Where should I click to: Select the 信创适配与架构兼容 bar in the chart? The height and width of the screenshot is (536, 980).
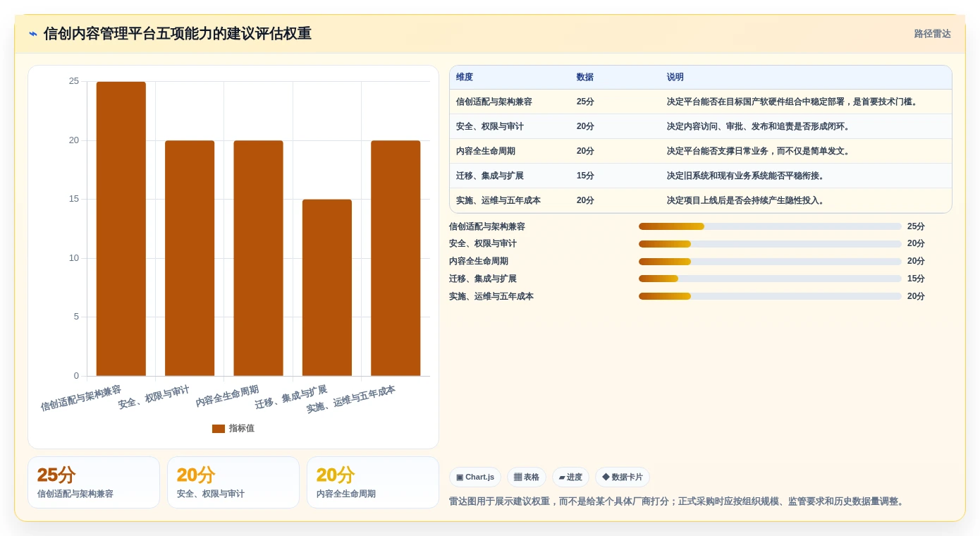coord(121,229)
